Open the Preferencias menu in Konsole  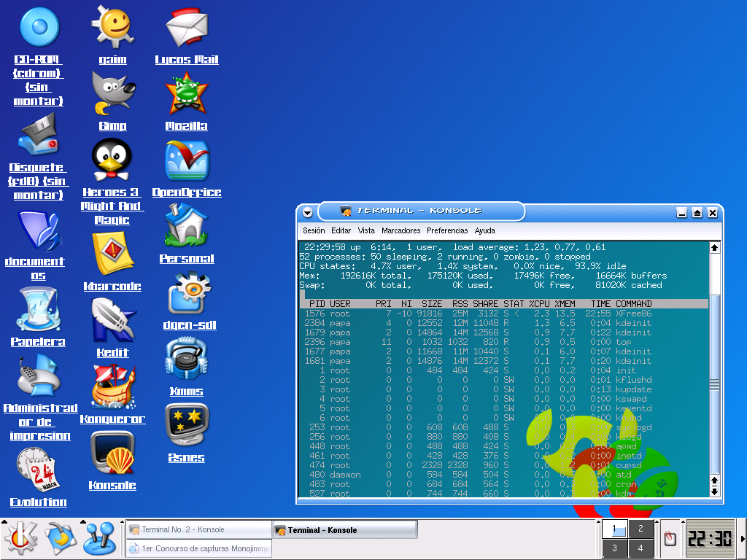pyautogui.click(x=447, y=230)
